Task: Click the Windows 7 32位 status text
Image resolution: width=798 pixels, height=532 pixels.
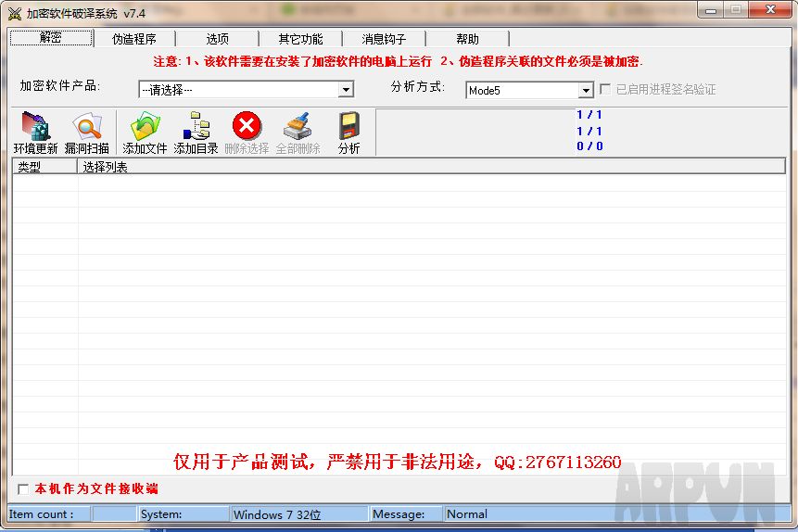Action: (x=277, y=514)
